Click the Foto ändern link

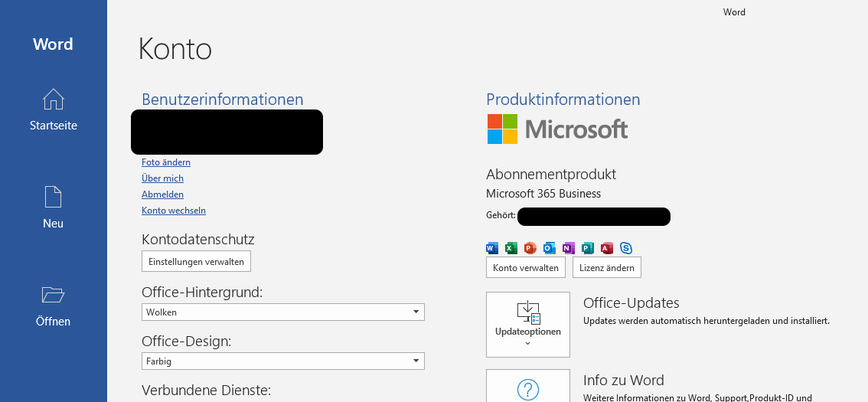tap(166, 162)
